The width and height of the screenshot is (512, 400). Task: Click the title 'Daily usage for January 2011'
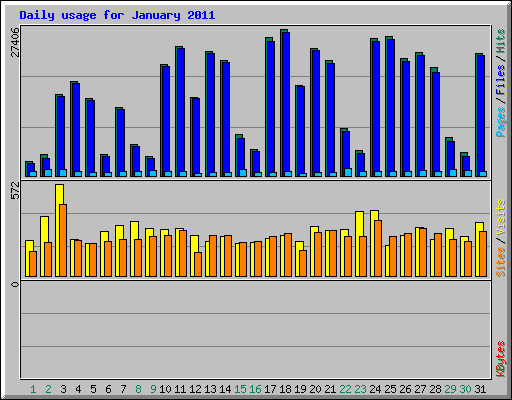(x=117, y=15)
